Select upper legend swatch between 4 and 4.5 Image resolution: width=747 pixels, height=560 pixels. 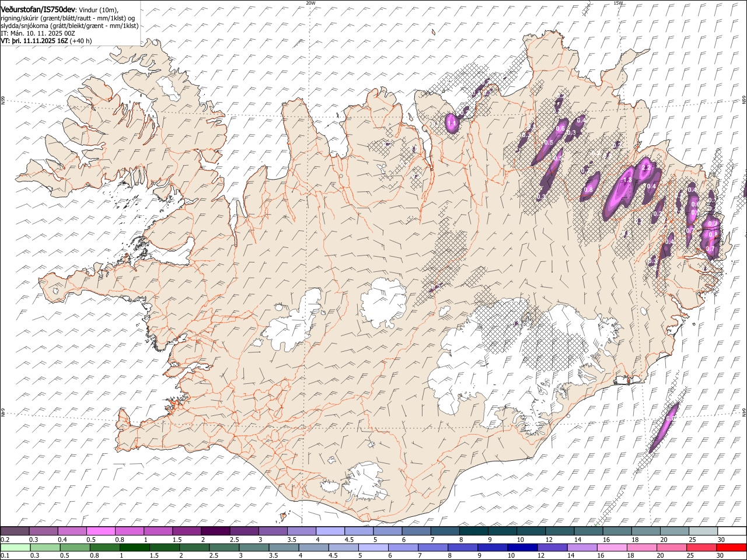[x=329, y=531]
